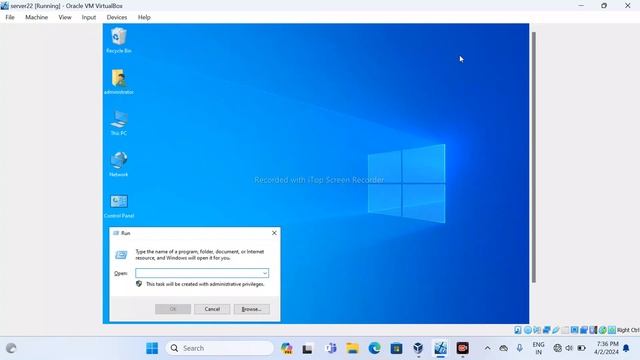Click the server22 running VM taskbar icon
Image resolution: width=640 pixels, height=360 pixels.
click(x=440, y=348)
